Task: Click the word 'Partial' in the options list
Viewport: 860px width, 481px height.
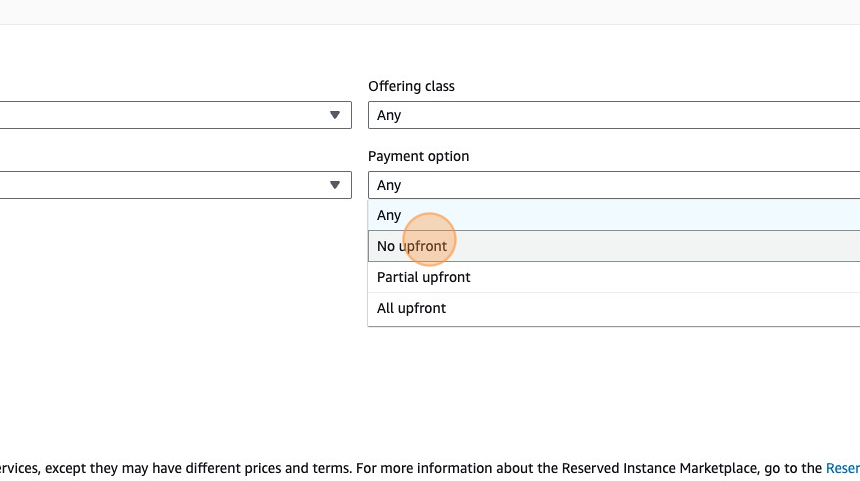Action: (398, 277)
